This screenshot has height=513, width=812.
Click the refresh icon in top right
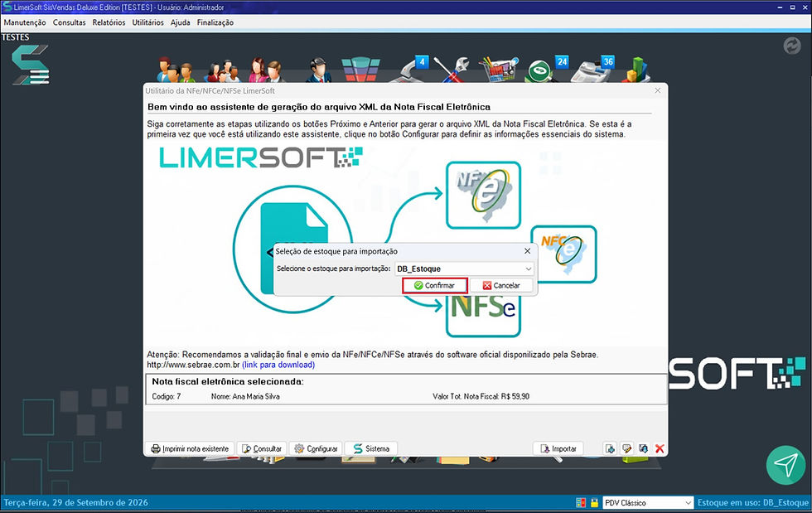[792, 46]
